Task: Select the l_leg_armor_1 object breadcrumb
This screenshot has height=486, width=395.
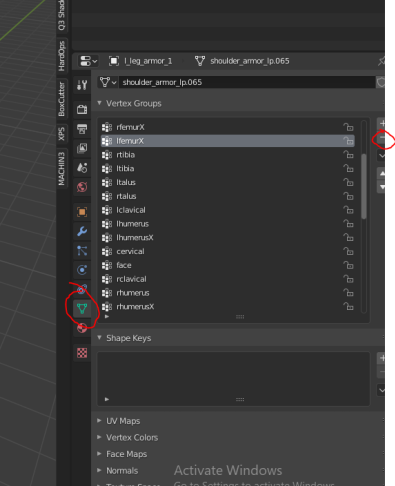Action: [148, 61]
